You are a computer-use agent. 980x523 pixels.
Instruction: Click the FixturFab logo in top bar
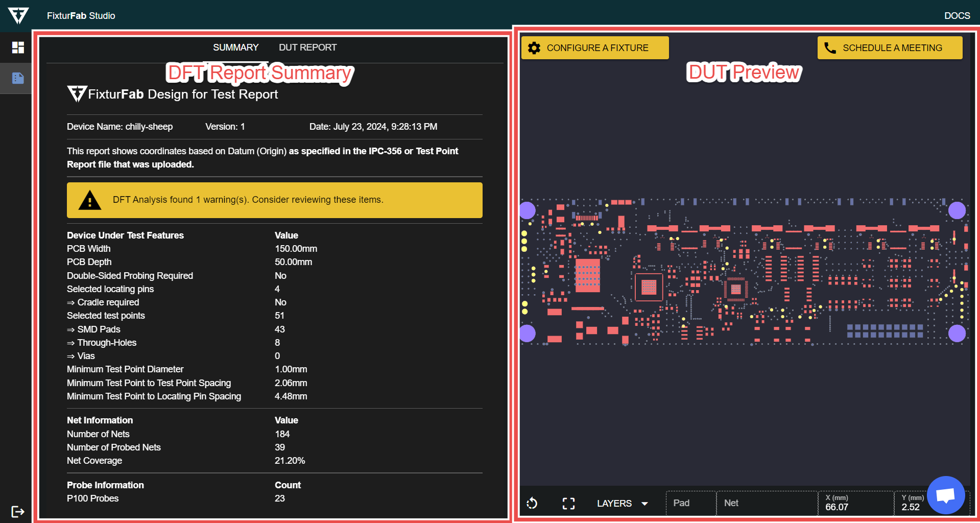[18, 15]
